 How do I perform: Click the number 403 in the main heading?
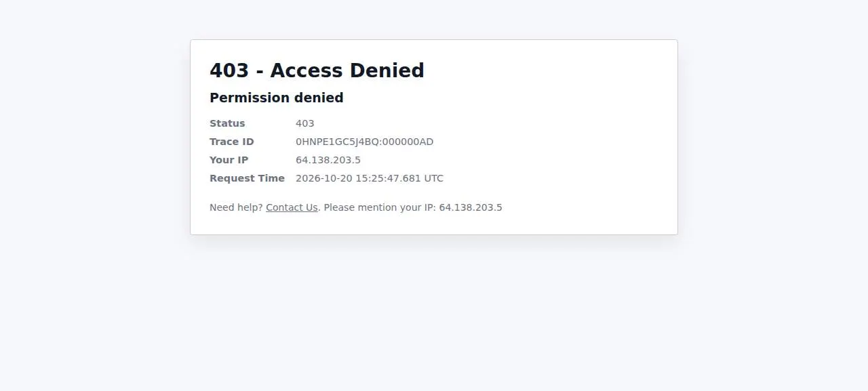tap(229, 70)
